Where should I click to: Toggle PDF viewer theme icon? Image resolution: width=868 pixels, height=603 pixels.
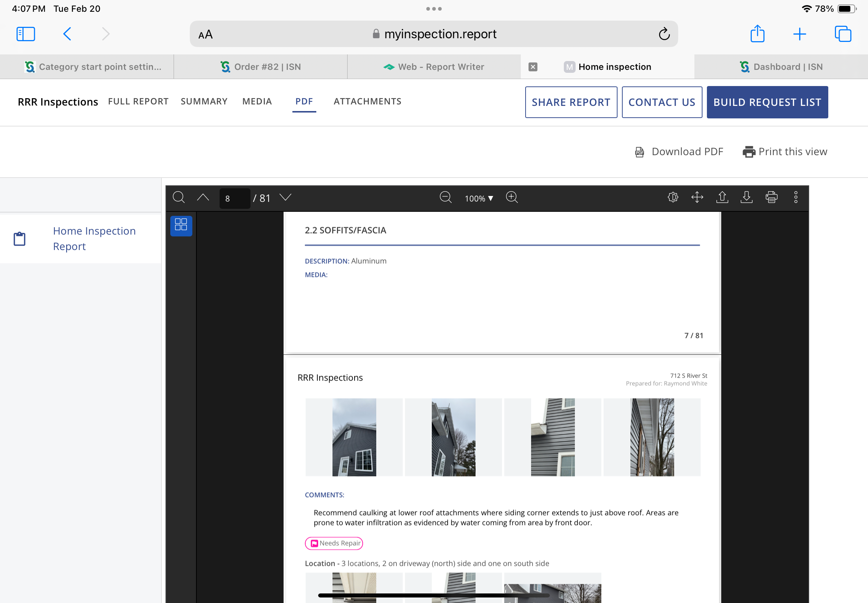[x=673, y=197]
